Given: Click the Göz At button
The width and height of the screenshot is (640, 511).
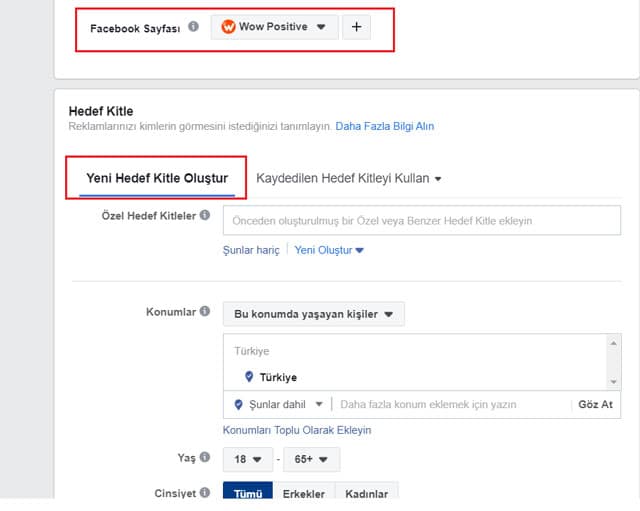Looking at the screenshot, I should [596, 404].
